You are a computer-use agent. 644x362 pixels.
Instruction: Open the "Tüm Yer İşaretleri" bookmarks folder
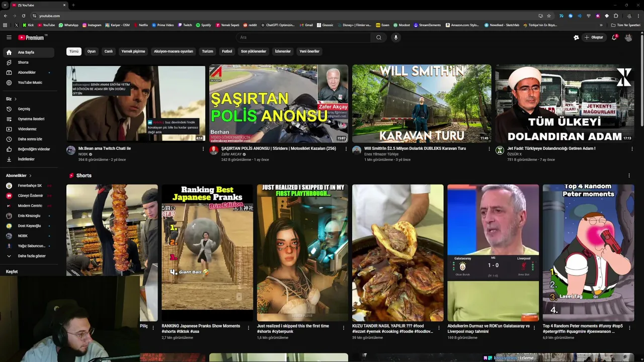pos(625,25)
